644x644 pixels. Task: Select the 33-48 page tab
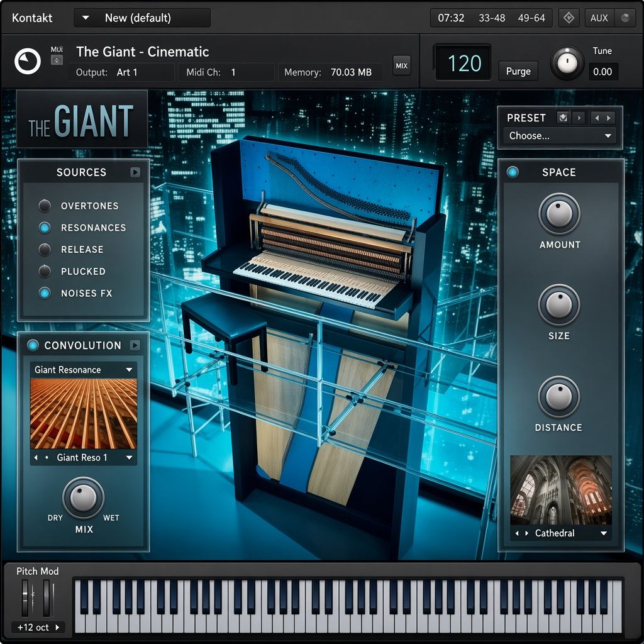point(492,18)
